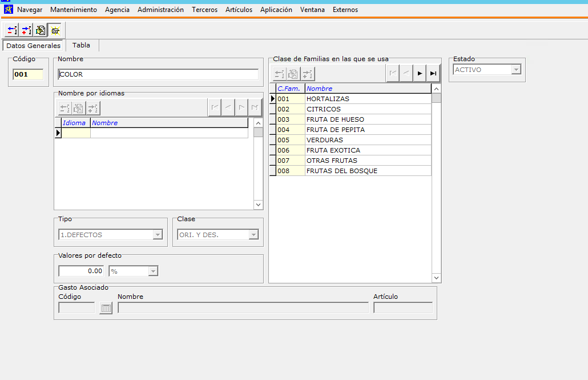The width and height of the screenshot is (588, 380).
Task: Click the app icon left of Navegar
Action: coord(8,9)
